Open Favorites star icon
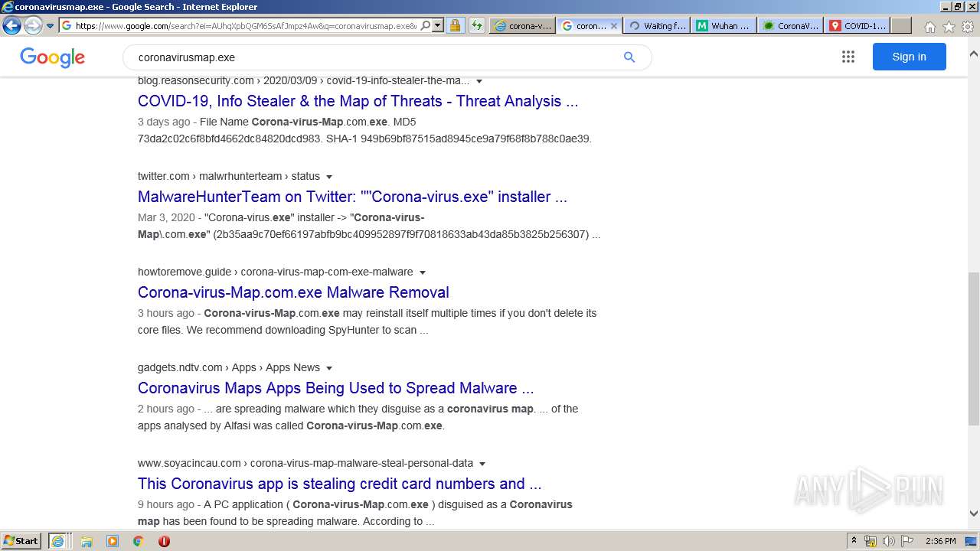This screenshot has width=980, height=551. pos(949,26)
